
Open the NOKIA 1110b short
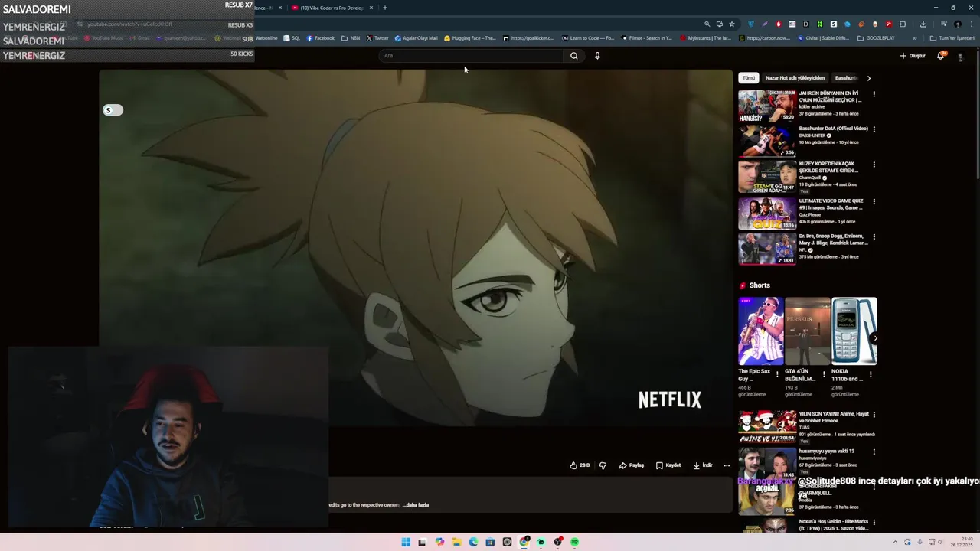point(854,331)
